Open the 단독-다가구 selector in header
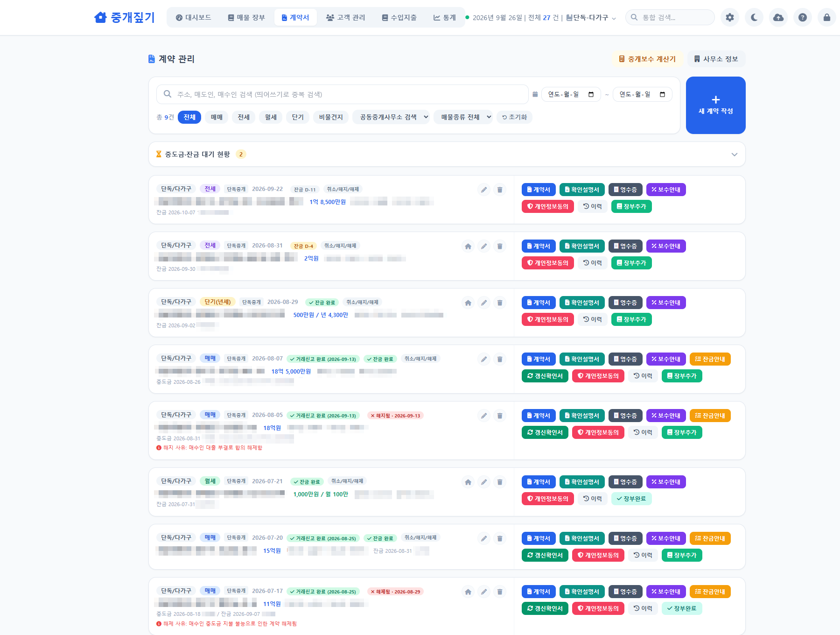This screenshot has width=840, height=635. (x=591, y=18)
